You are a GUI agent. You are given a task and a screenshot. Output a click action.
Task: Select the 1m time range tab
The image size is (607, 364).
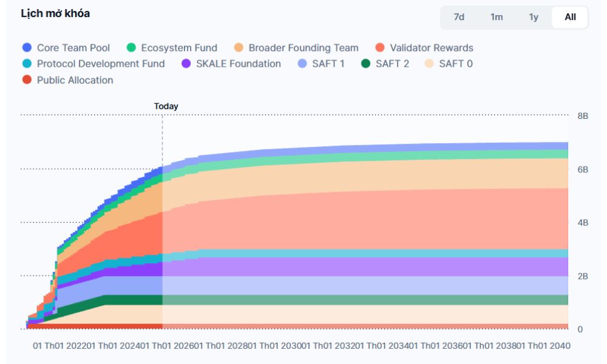[497, 17]
